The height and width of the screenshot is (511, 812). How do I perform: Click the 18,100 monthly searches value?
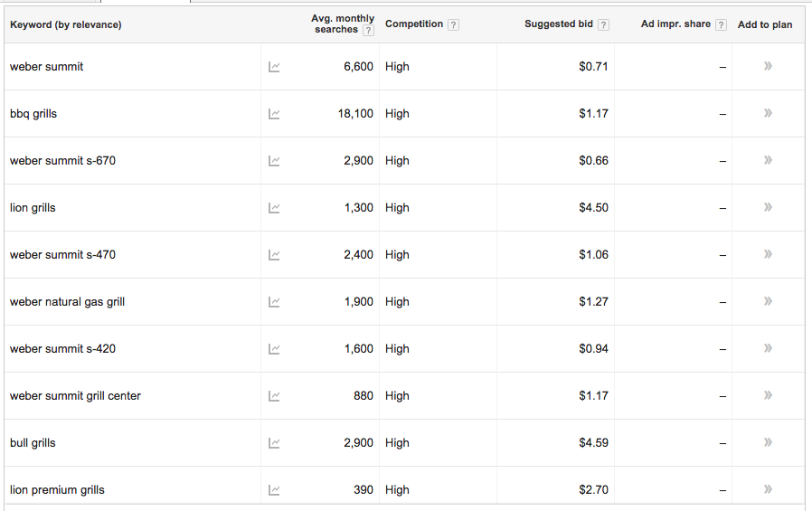pyautogui.click(x=355, y=114)
